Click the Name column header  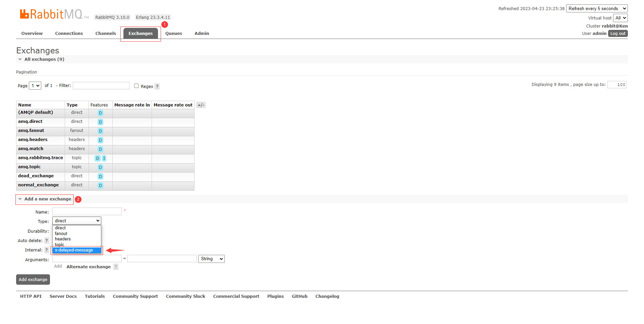point(25,105)
